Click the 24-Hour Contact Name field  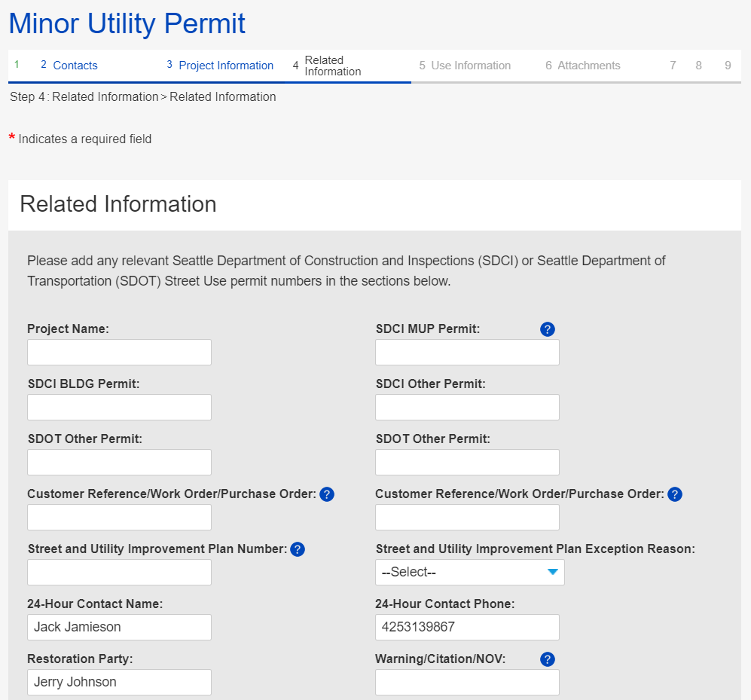click(x=119, y=627)
